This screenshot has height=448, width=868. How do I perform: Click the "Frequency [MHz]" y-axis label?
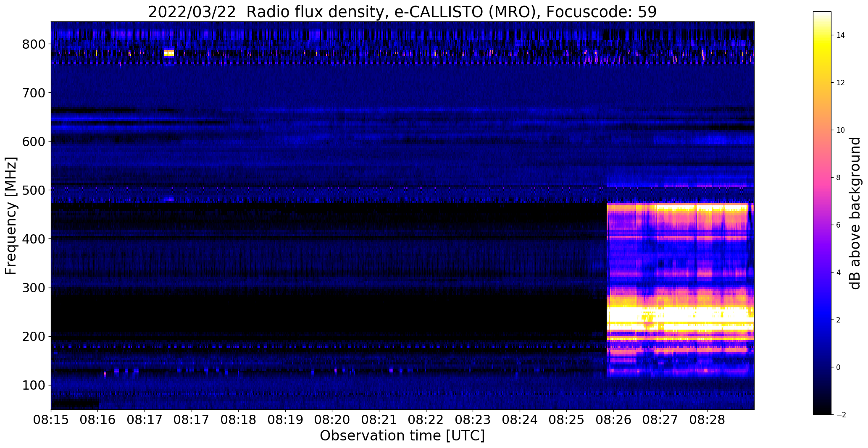[x=11, y=216]
